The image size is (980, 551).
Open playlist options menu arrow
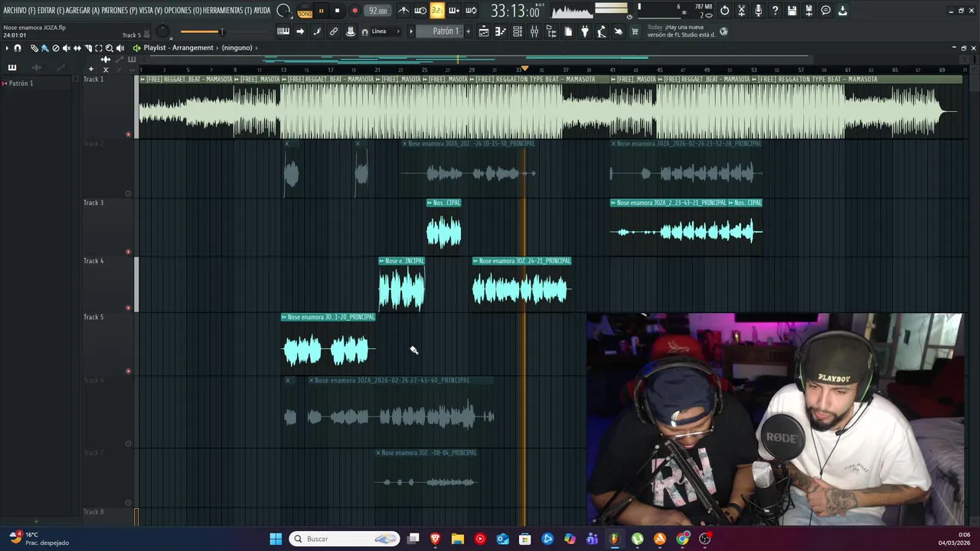click(x=7, y=48)
